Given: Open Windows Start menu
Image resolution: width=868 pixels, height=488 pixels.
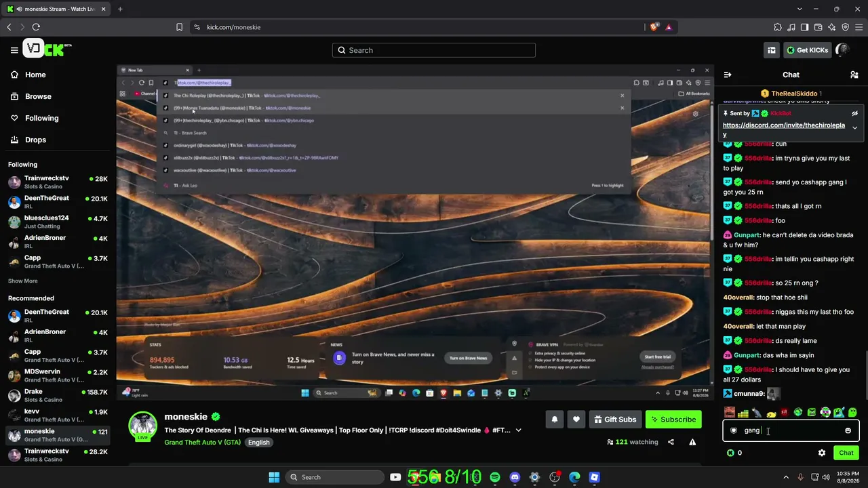Looking at the screenshot, I should click(x=274, y=477).
